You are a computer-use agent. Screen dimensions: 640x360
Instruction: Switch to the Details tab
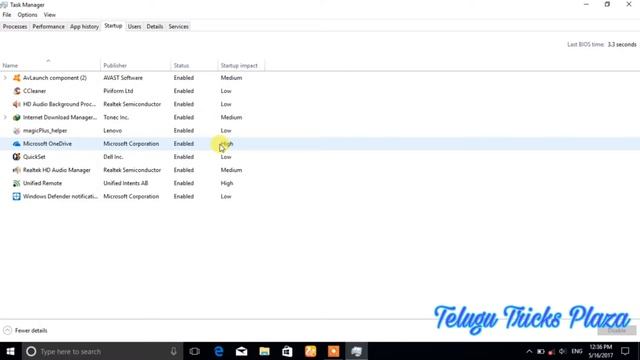pyautogui.click(x=155, y=27)
